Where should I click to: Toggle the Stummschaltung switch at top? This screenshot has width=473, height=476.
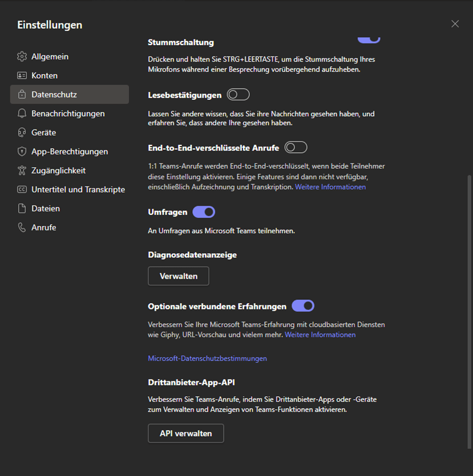[369, 40]
